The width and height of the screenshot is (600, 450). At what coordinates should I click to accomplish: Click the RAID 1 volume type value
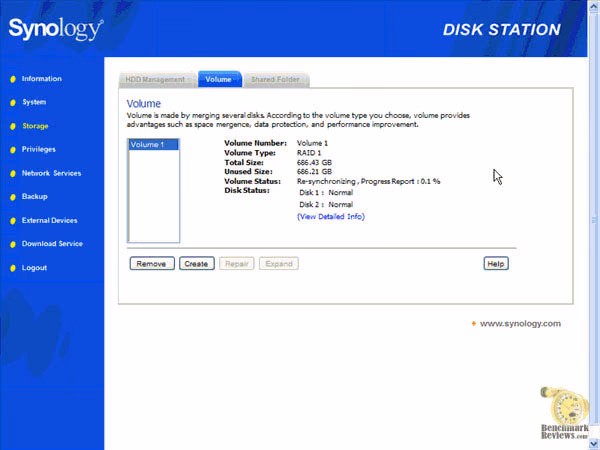coord(309,153)
